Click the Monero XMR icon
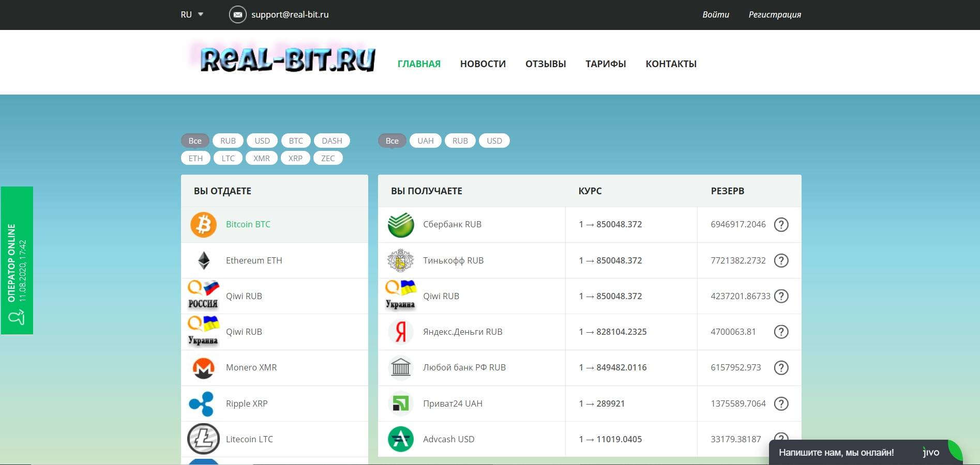Screen dimensions: 980x465 point(203,368)
